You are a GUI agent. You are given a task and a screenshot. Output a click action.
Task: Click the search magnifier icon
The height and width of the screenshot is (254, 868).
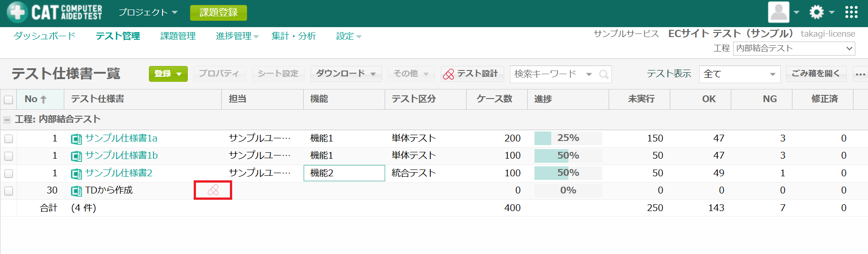(603, 75)
